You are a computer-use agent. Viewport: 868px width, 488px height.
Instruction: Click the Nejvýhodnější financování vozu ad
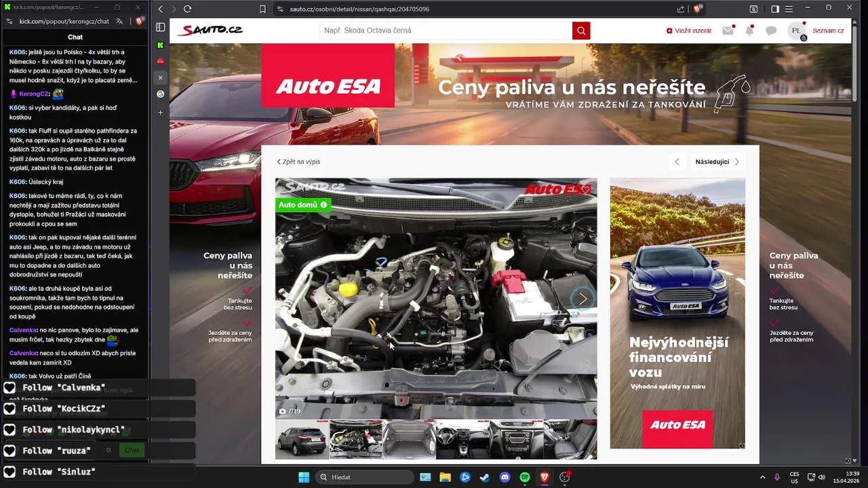tap(677, 313)
